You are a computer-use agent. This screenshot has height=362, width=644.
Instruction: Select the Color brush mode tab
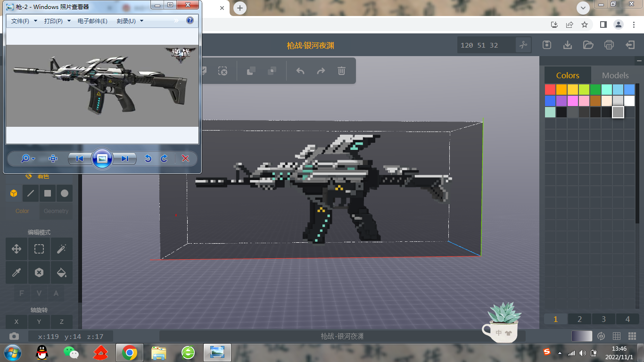point(22,211)
